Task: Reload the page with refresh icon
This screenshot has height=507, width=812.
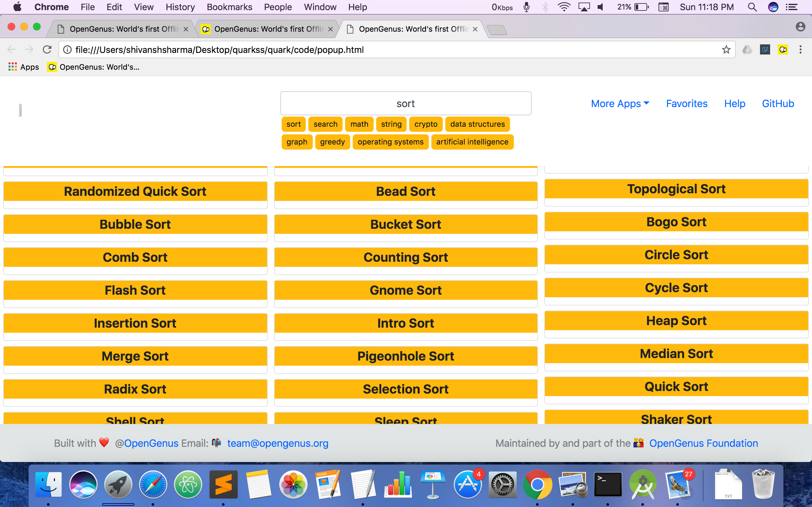Action: (47, 50)
